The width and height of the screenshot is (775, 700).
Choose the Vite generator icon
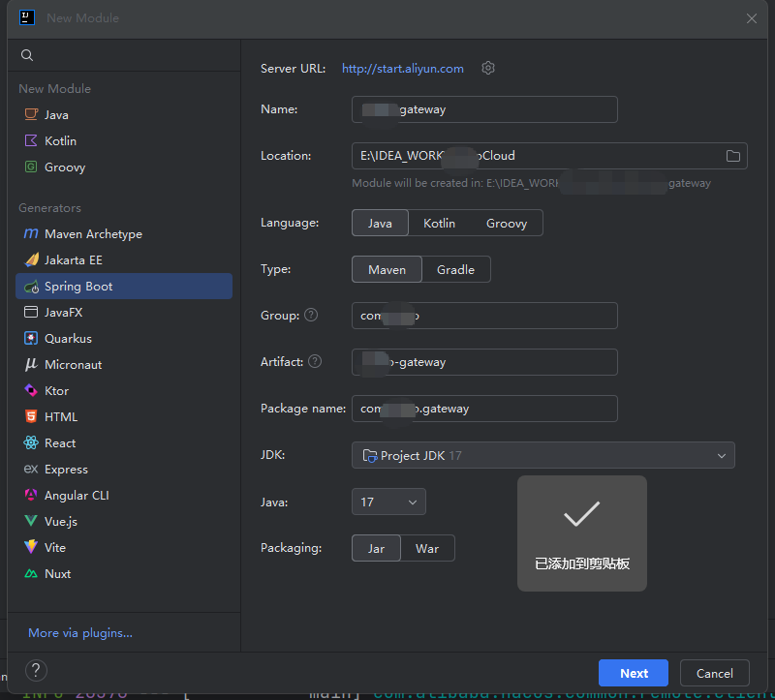(x=31, y=547)
